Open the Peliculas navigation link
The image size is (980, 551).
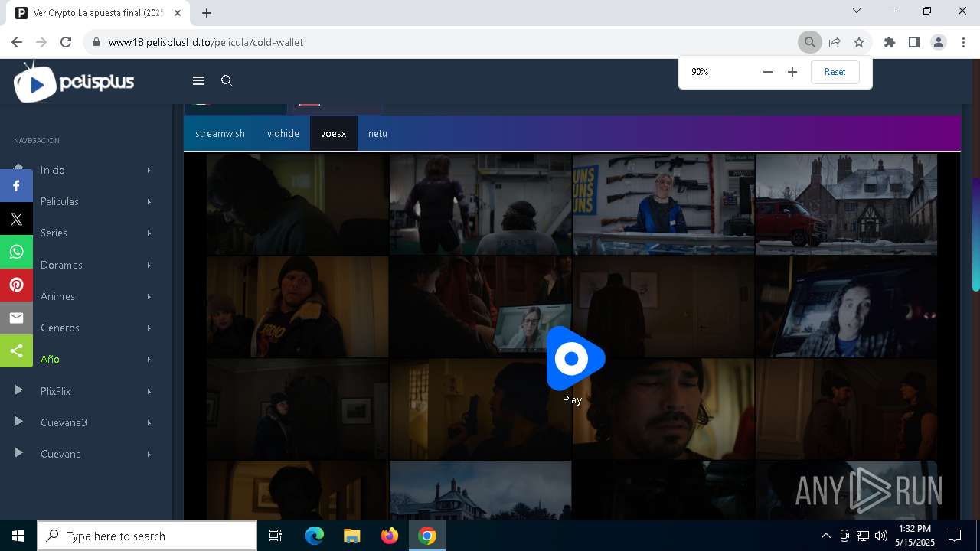click(x=60, y=201)
